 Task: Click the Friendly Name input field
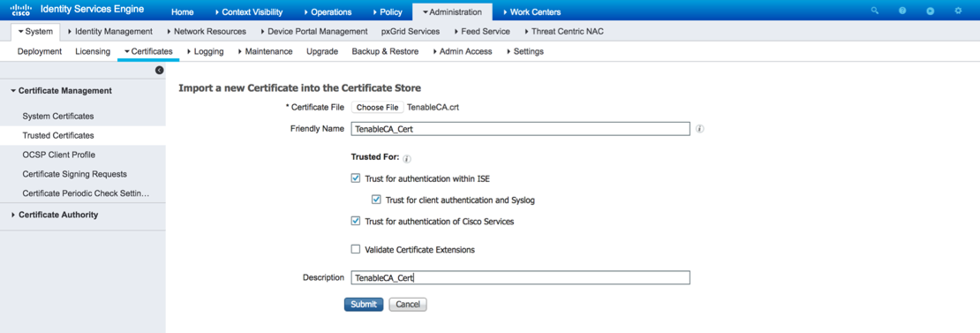click(x=520, y=129)
